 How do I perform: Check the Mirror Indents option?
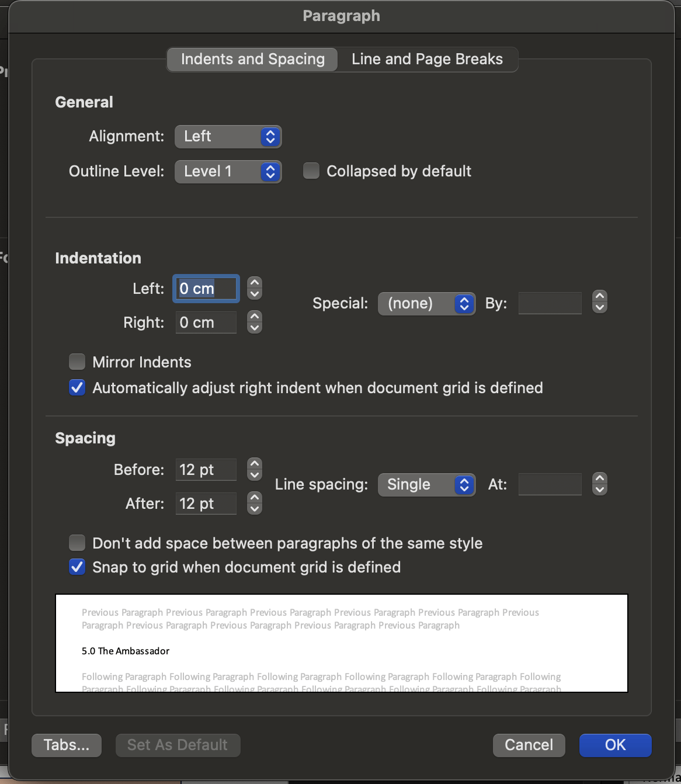click(77, 362)
